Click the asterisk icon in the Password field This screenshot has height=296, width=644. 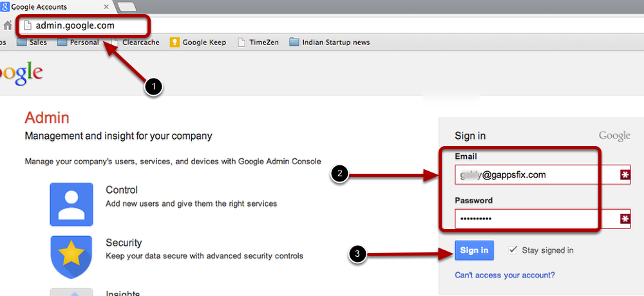pos(625,219)
